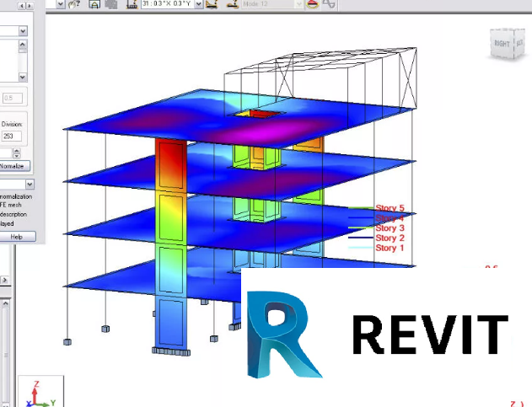Click 'Story 4' in the legend
This screenshot has width=532, height=407.
point(390,218)
